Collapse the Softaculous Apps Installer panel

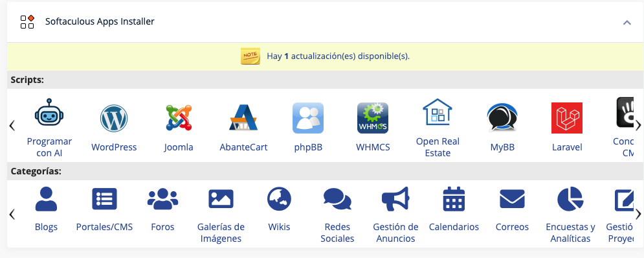(627, 22)
